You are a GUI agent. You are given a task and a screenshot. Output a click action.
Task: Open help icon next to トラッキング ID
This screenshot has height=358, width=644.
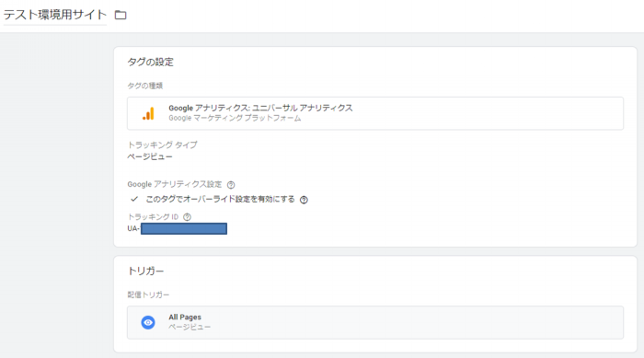coord(188,217)
